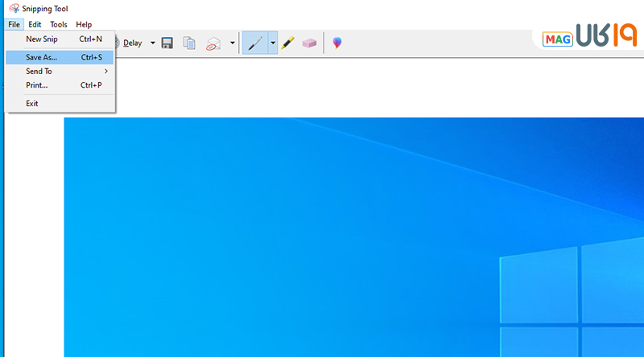Select the Pen tool
This screenshot has width=644, height=357.
tap(255, 43)
